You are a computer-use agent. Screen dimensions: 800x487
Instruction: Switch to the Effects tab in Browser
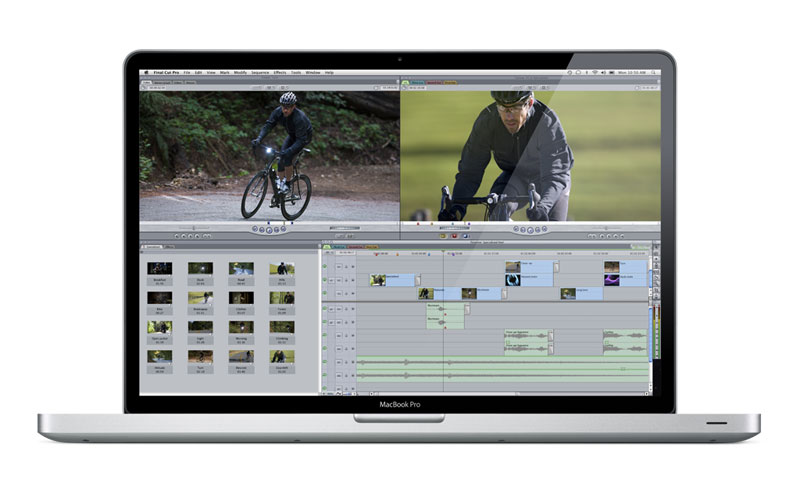click(171, 245)
